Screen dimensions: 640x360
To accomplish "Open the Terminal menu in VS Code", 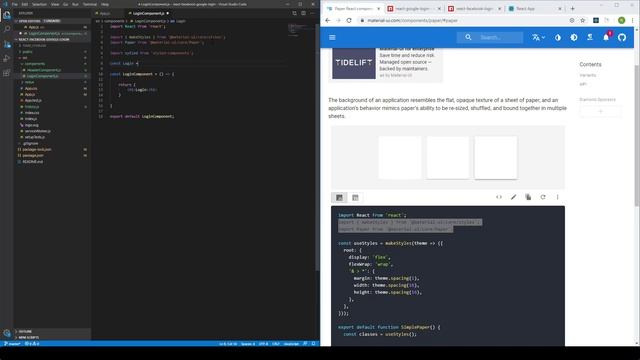I will [90, 4].
